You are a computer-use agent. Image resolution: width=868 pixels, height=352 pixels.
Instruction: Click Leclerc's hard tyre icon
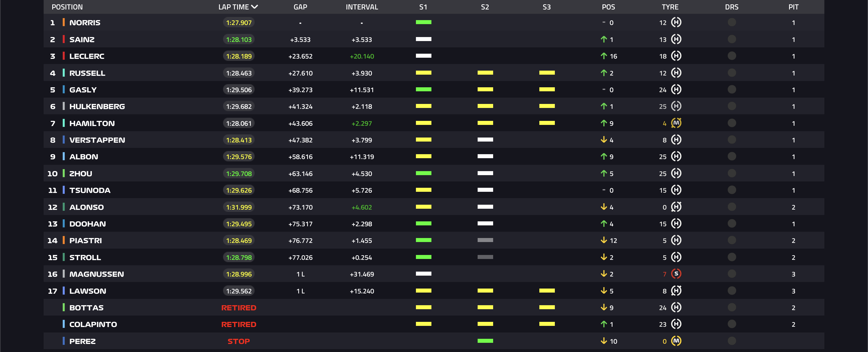pyautogui.click(x=676, y=56)
